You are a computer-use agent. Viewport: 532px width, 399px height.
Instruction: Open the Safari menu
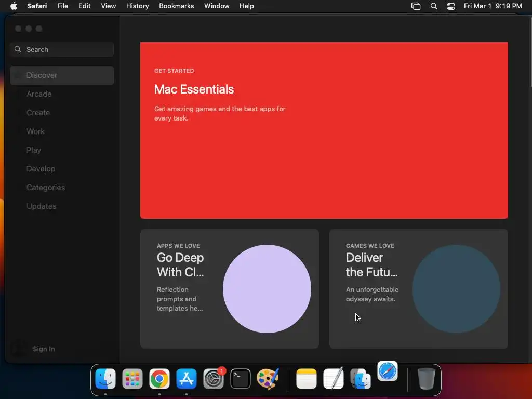click(37, 6)
